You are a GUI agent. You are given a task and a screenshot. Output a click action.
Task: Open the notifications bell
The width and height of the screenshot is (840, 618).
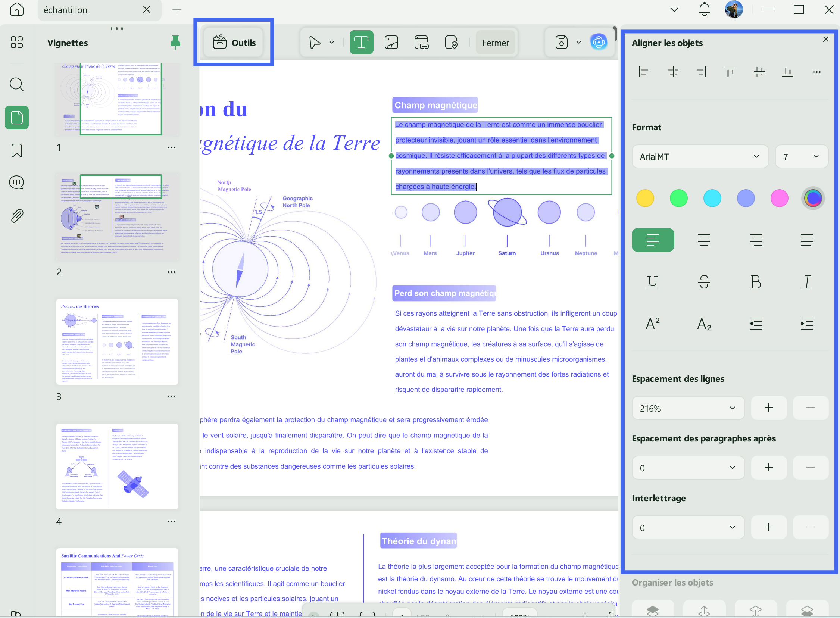(704, 9)
